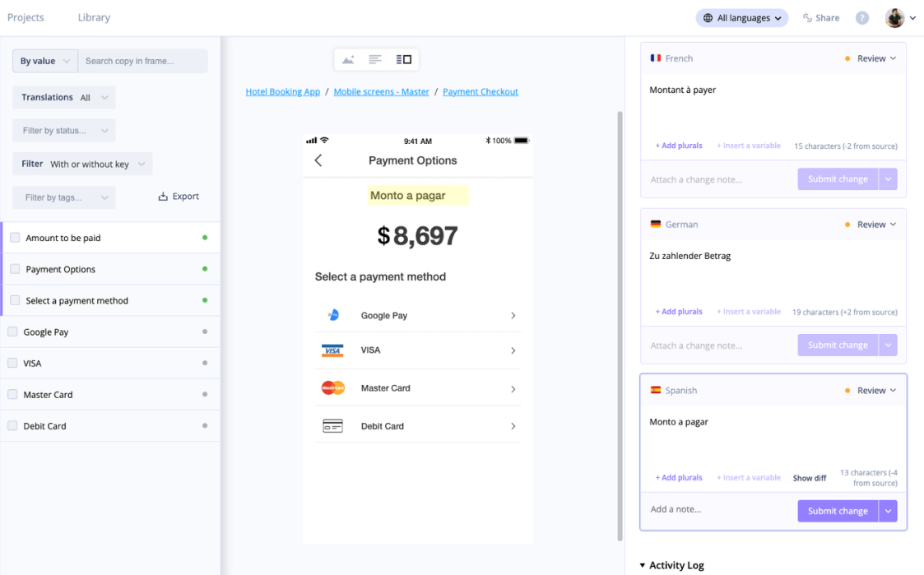Select the Debit Card checkbox
Screen dimensions: 924x575
14,425
